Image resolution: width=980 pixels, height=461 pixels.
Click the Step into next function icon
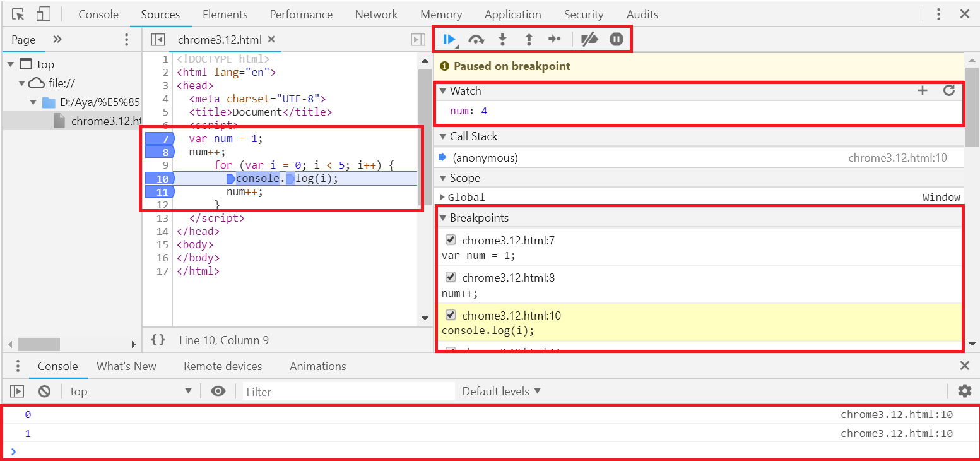click(x=503, y=40)
